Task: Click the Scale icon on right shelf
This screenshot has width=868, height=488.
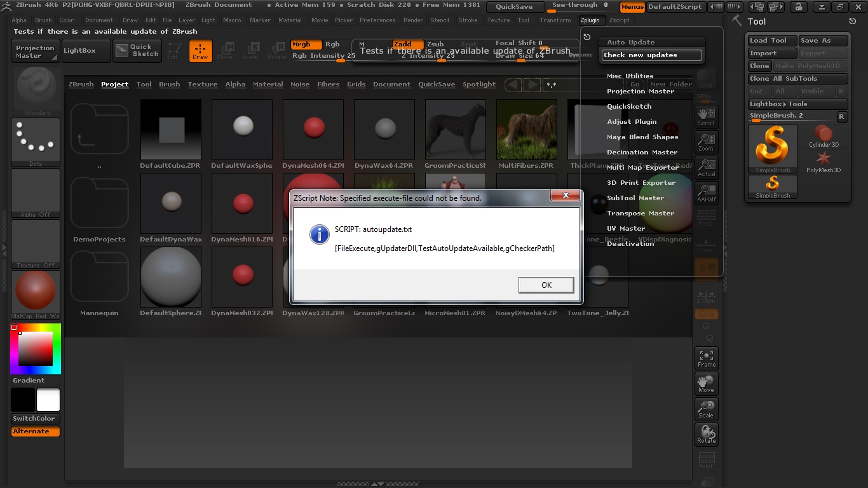Action: (x=707, y=409)
